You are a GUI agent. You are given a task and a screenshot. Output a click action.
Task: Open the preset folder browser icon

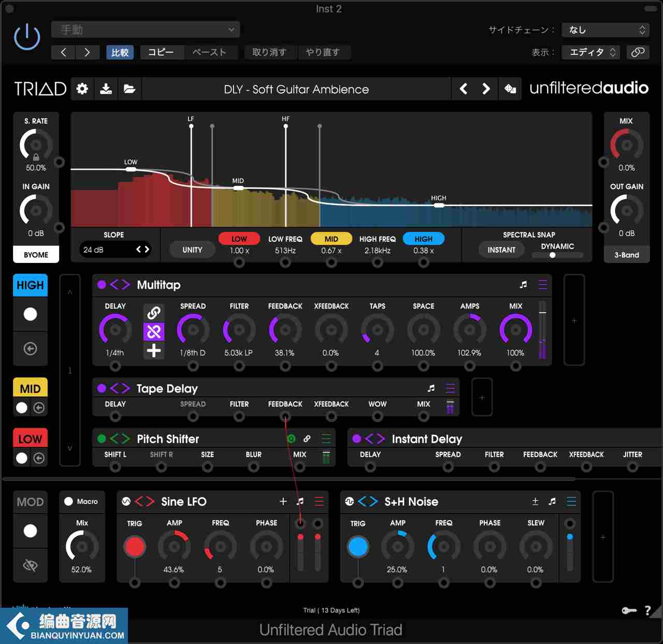pos(129,89)
